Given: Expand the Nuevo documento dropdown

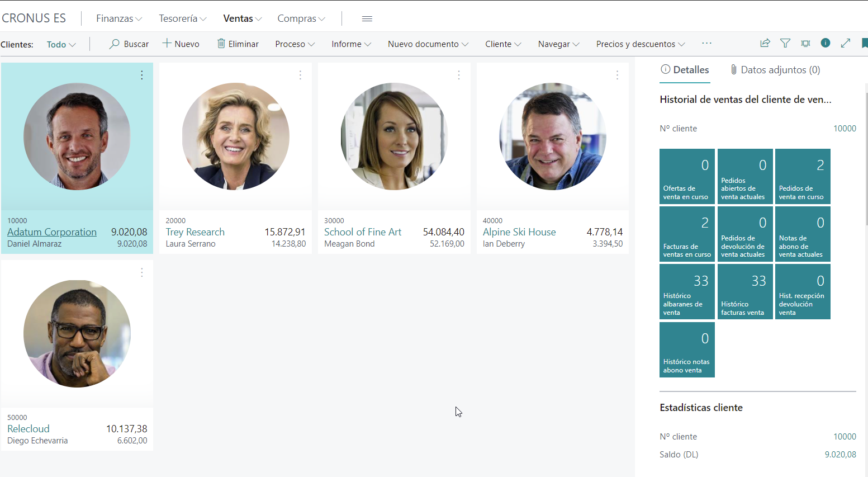Looking at the screenshot, I should [429, 44].
